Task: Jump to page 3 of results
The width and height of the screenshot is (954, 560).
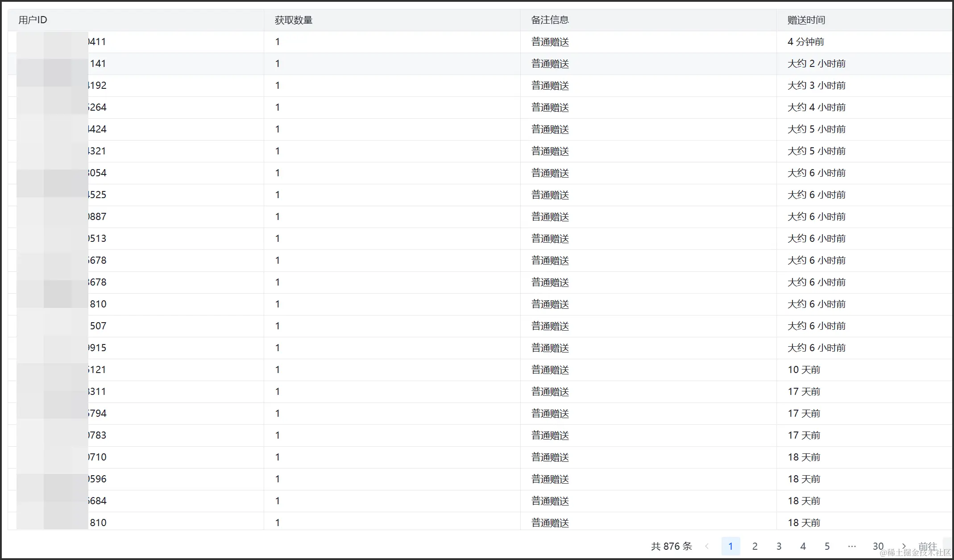Action: tap(779, 546)
